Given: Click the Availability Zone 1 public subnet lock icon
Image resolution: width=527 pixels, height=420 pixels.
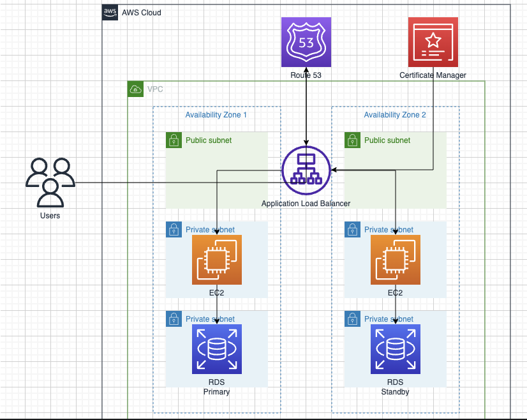Looking at the screenshot, I should coord(174,140).
